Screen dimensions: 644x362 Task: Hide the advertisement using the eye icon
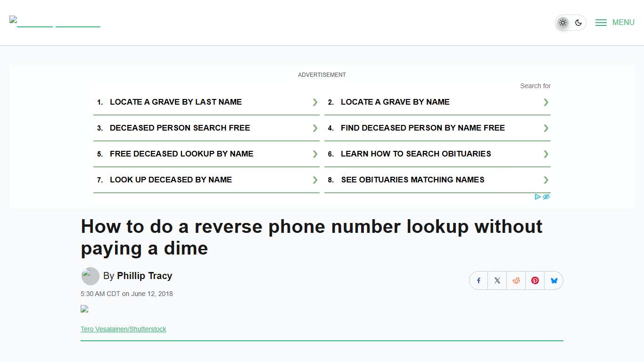(x=546, y=197)
